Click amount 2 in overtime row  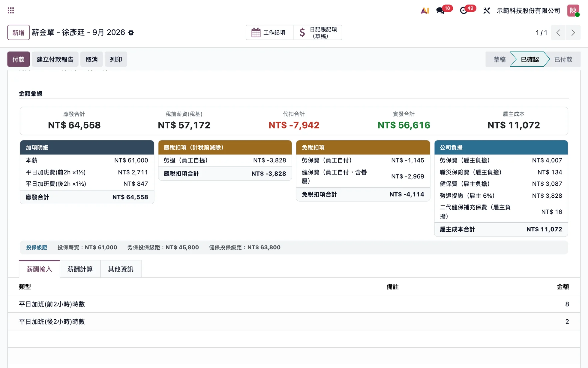[567, 321]
